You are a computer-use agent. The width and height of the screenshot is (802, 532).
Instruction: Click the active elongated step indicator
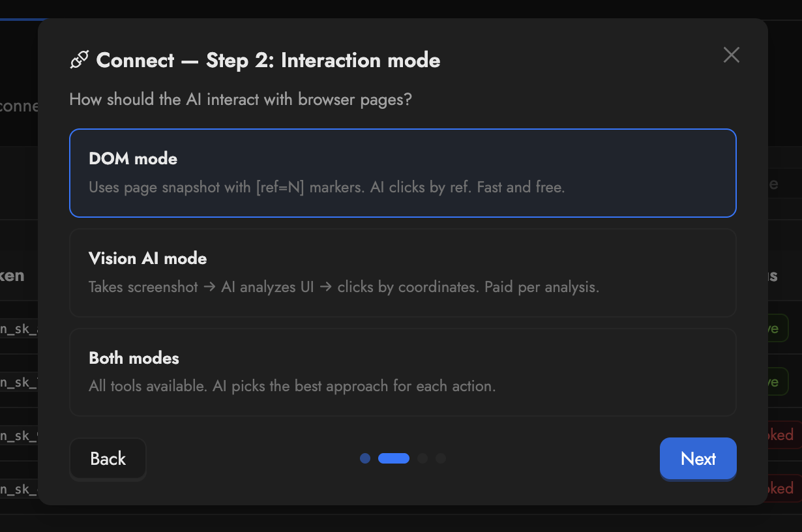[394, 458]
